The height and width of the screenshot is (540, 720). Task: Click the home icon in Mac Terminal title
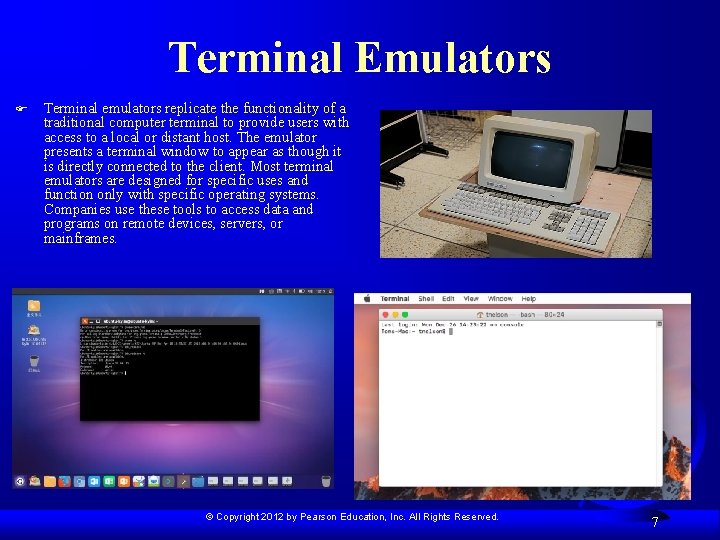[480, 315]
